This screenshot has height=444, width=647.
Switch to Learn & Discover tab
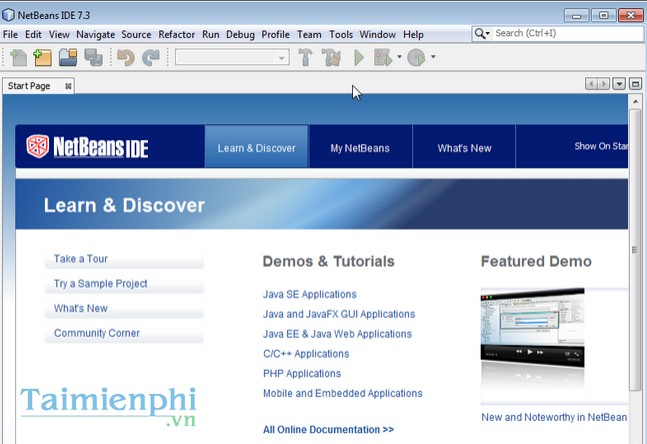point(256,146)
